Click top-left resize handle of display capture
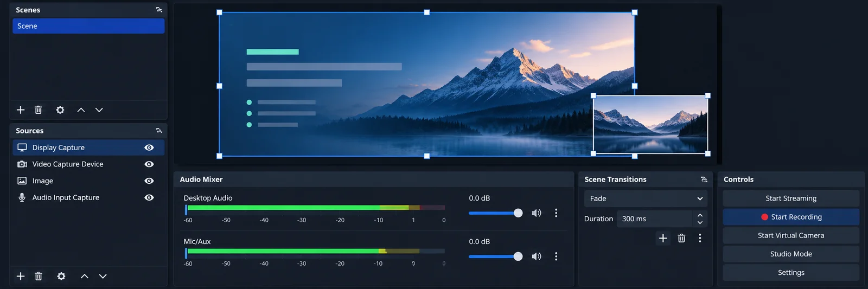 click(220, 12)
